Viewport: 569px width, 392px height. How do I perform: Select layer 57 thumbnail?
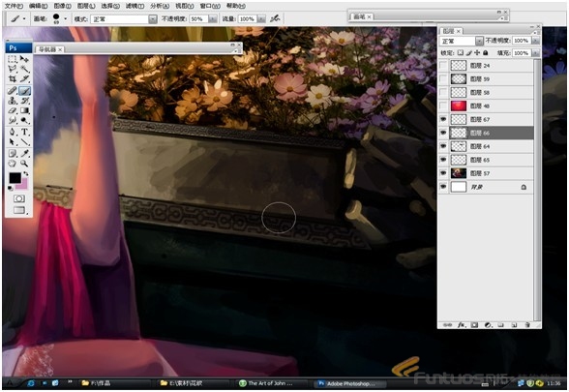click(x=459, y=173)
